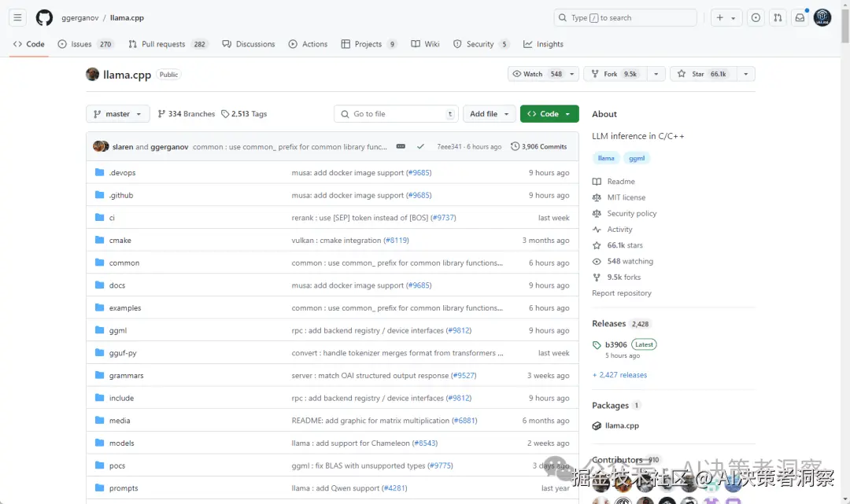The width and height of the screenshot is (850, 504).
Task: Open the notifications inbox
Action: pyautogui.click(x=800, y=18)
